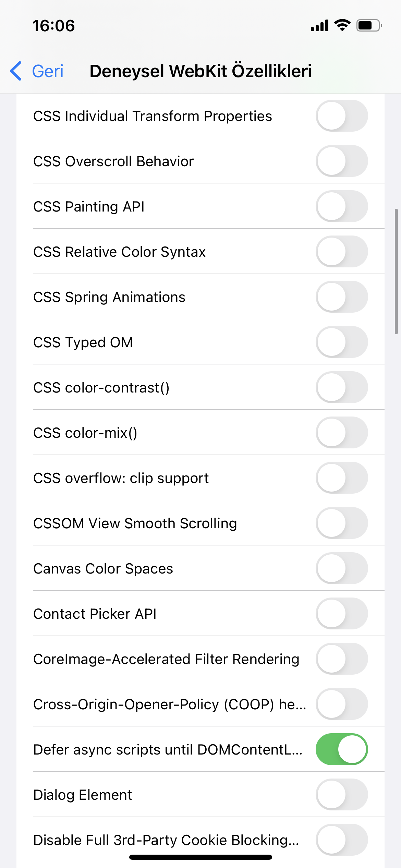Turn on Contact Picker API
This screenshot has width=401, height=868.
click(x=342, y=614)
